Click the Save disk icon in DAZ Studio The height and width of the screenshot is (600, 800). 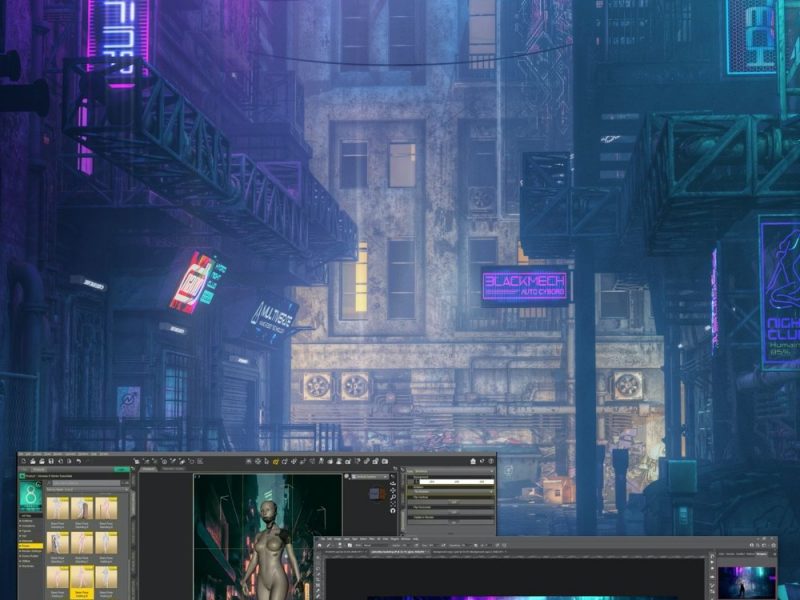(x=51, y=461)
